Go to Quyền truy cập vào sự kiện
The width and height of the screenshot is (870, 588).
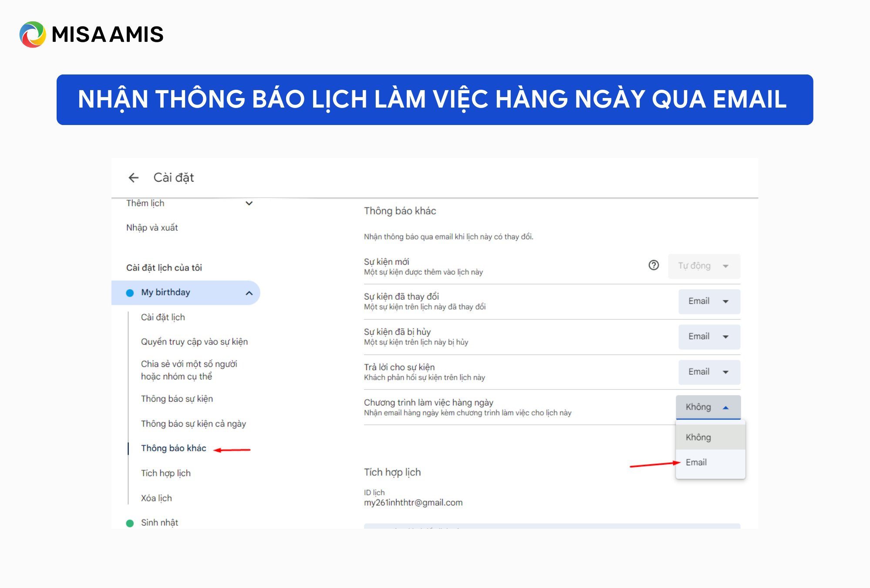click(x=194, y=342)
